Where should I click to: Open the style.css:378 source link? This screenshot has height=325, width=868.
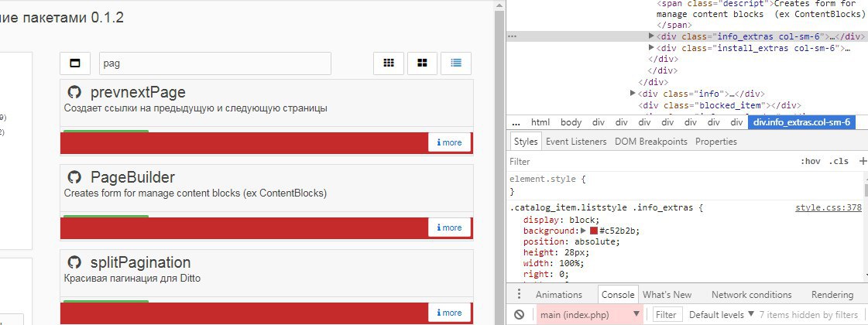[829, 208]
